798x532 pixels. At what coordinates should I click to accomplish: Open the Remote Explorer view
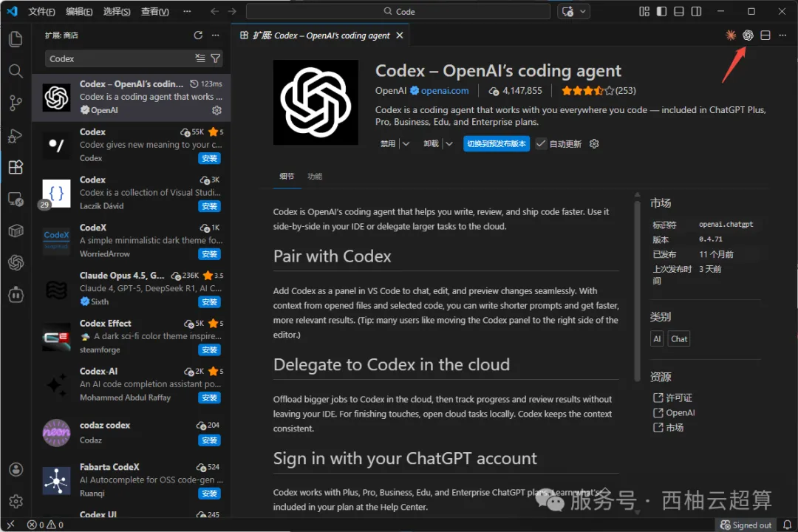[16, 199]
